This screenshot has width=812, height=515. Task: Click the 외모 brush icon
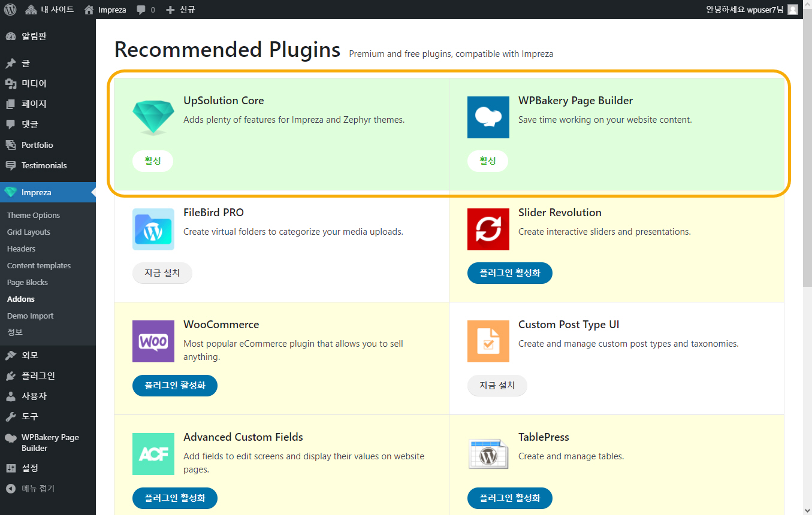pyautogui.click(x=11, y=356)
